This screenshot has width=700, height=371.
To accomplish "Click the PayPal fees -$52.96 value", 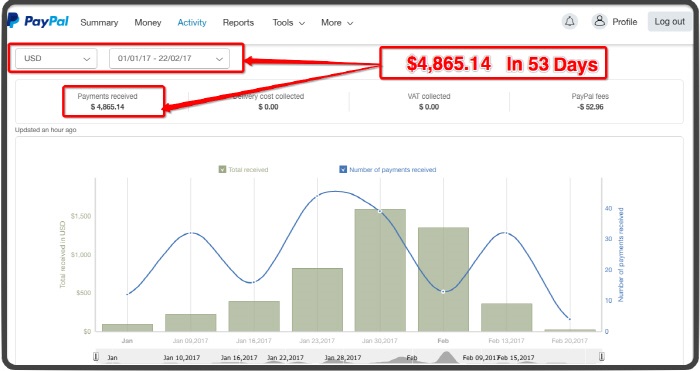I will tap(590, 107).
